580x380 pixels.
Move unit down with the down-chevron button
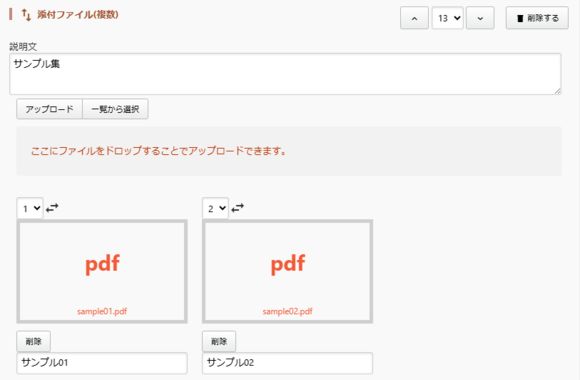tap(480, 18)
